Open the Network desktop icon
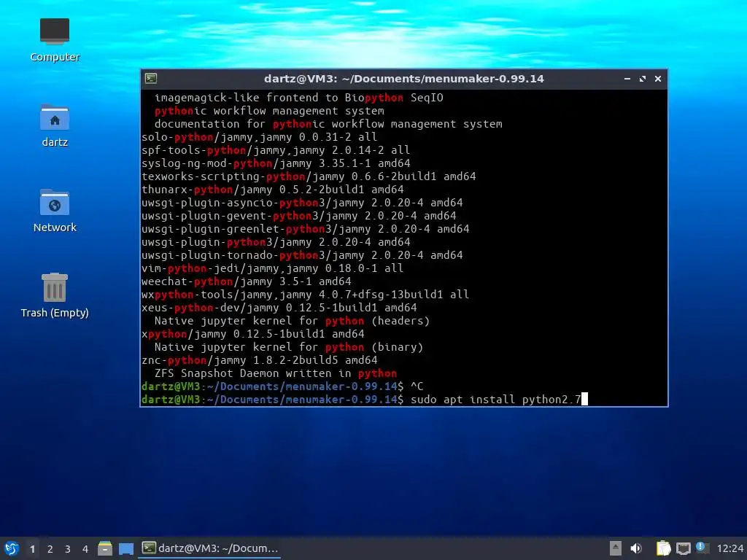This screenshot has height=560, width=747. pyautogui.click(x=54, y=211)
